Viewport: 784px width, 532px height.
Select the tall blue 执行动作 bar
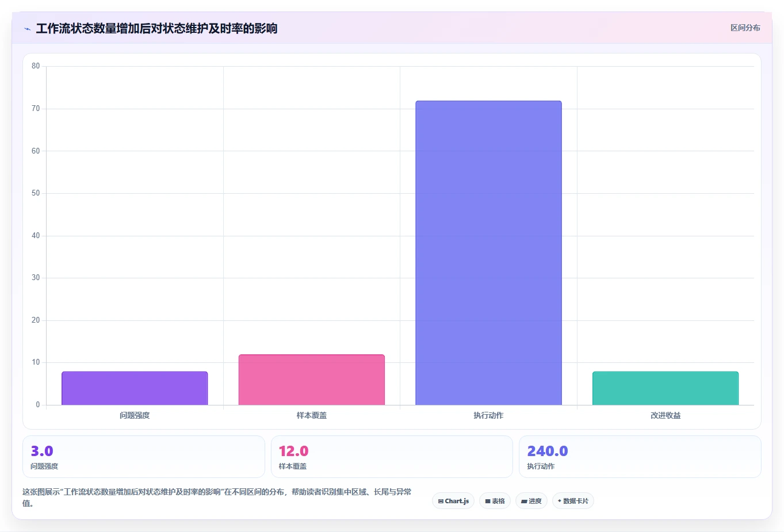tap(488, 253)
